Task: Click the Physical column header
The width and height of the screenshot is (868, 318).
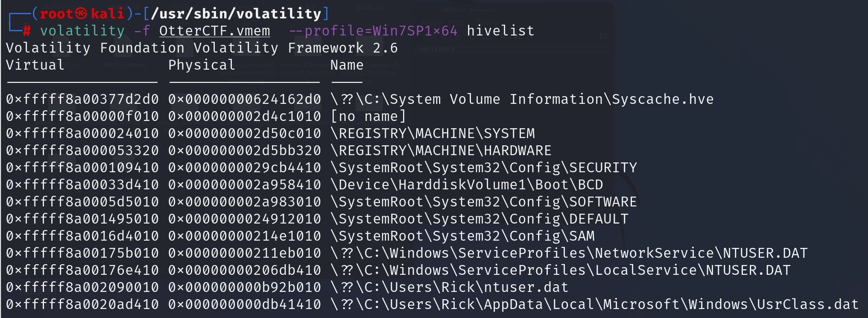Action: click(x=202, y=65)
